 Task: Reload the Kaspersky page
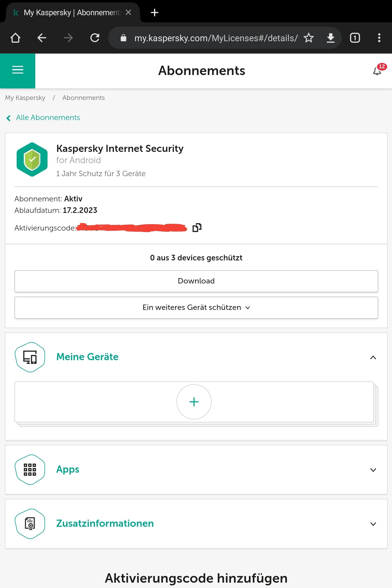(x=95, y=38)
